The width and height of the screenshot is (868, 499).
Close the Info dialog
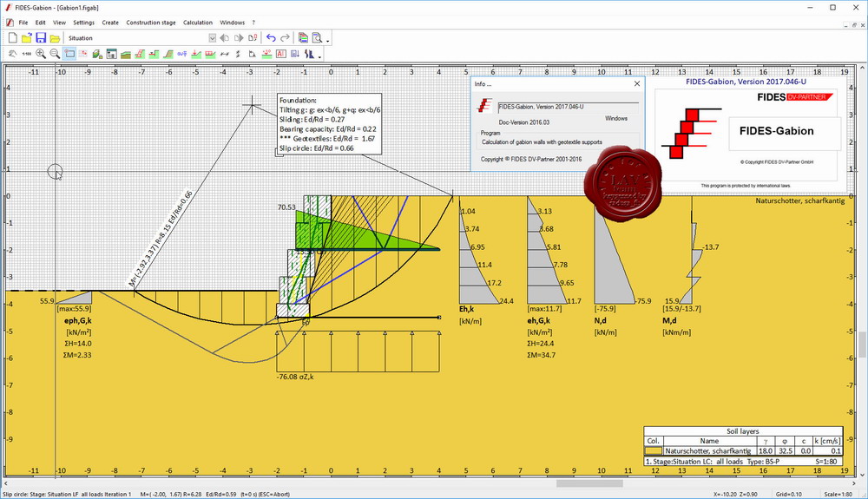pos(636,83)
